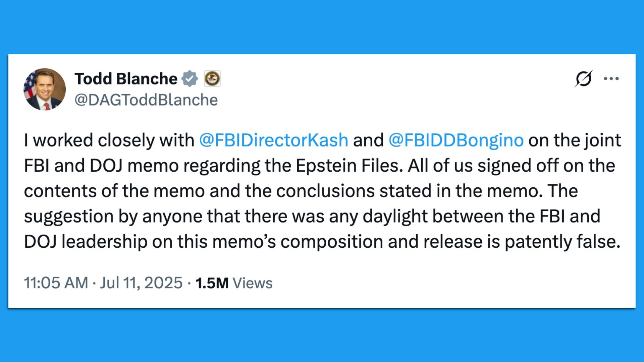Screen dimensions: 644x362
Task: Click the word "suggestion" in the tweet
Action: [68, 217]
